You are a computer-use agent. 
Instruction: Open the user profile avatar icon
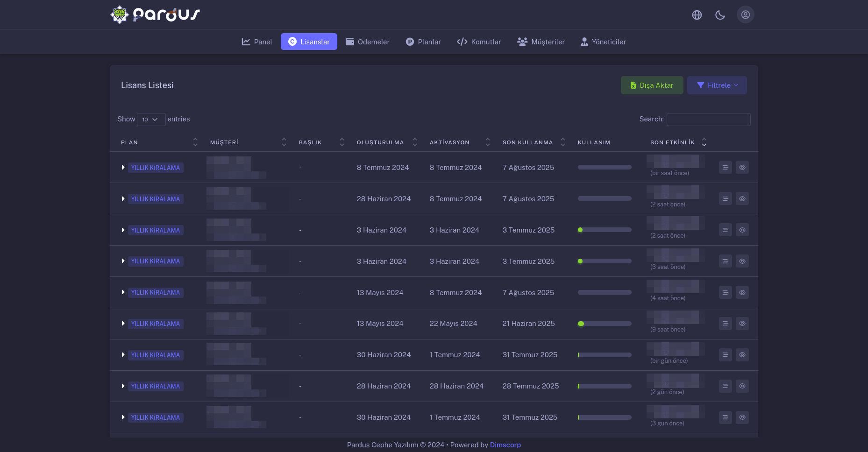point(745,15)
